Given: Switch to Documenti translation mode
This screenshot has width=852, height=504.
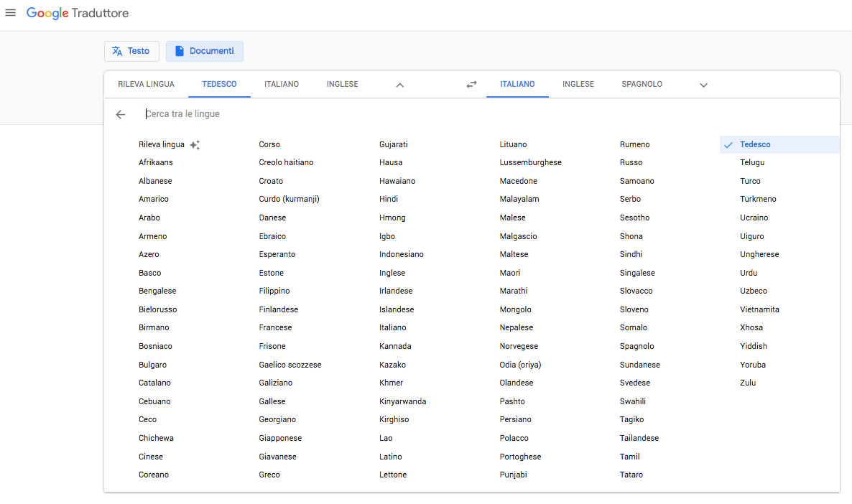Looking at the screenshot, I should click(204, 51).
